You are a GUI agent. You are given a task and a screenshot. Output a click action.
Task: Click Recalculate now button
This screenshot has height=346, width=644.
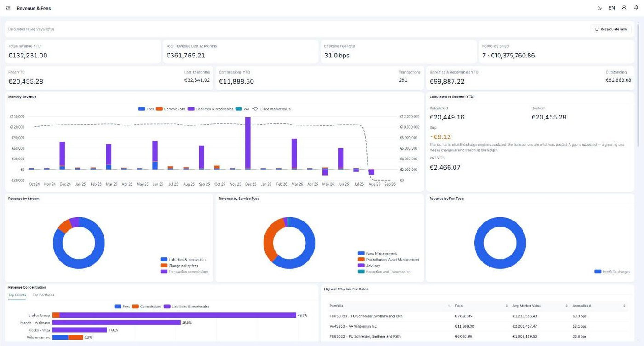pos(611,29)
